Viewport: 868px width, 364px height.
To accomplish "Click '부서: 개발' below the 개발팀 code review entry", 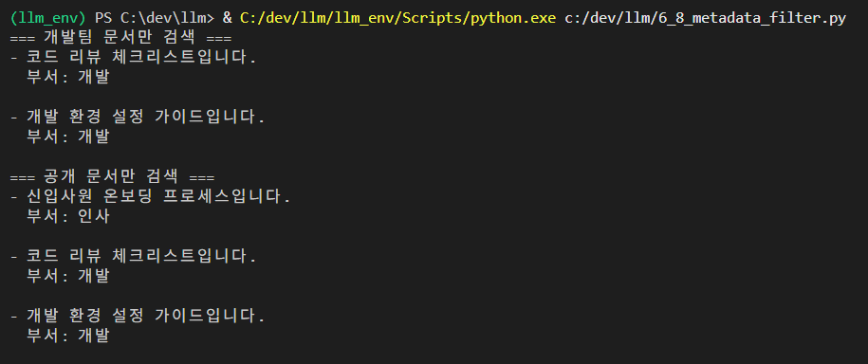I will click(x=68, y=78).
